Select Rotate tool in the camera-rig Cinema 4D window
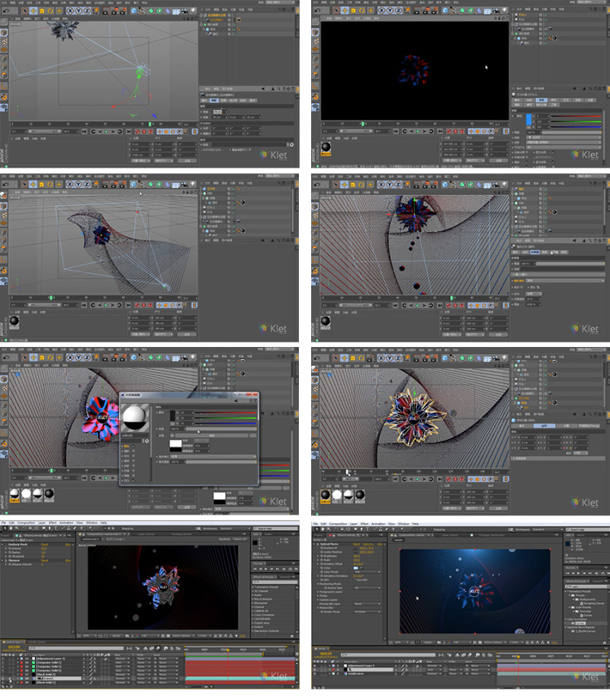The width and height of the screenshot is (610, 700). pyautogui.click(x=50, y=10)
